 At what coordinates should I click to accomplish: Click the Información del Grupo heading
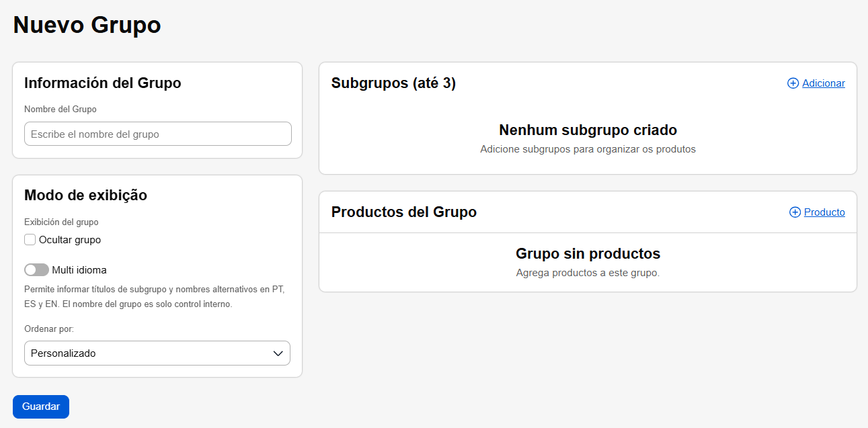[103, 83]
